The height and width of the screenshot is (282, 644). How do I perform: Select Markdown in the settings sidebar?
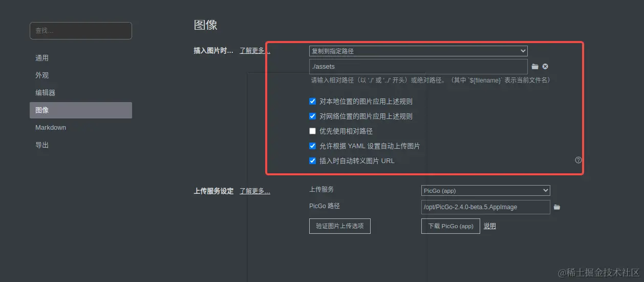pos(81,128)
